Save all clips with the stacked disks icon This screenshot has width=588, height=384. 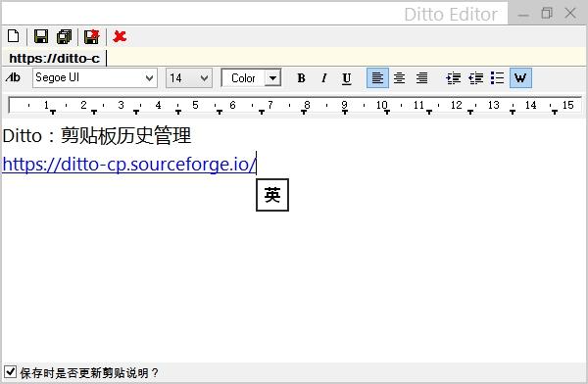pyautogui.click(x=64, y=36)
